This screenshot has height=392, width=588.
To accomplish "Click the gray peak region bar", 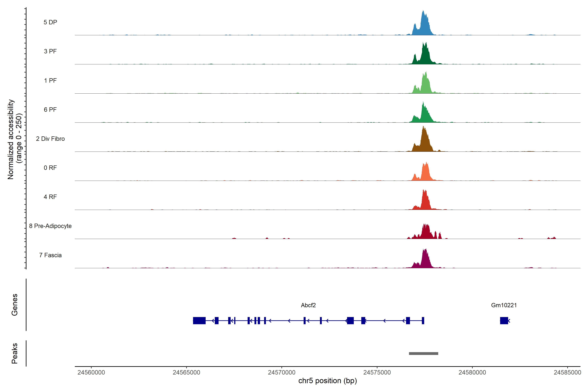I will tap(424, 353).
